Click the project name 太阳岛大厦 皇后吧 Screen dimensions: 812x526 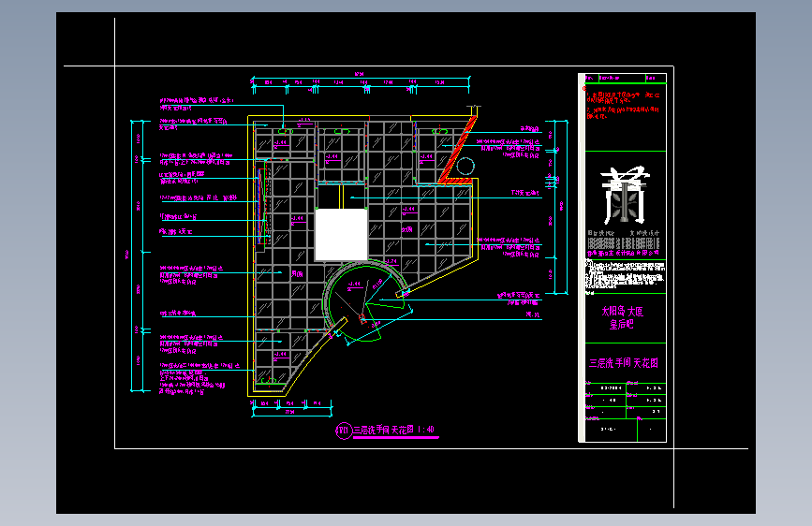click(622, 317)
